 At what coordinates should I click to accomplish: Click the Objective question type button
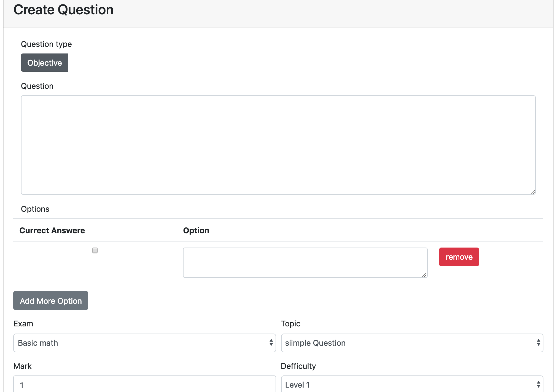[x=45, y=63]
